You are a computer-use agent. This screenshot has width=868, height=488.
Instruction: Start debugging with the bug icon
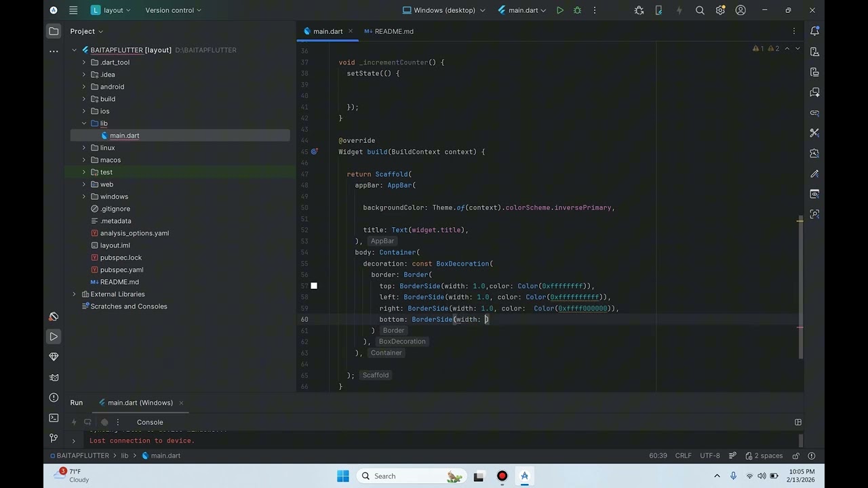[578, 10]
